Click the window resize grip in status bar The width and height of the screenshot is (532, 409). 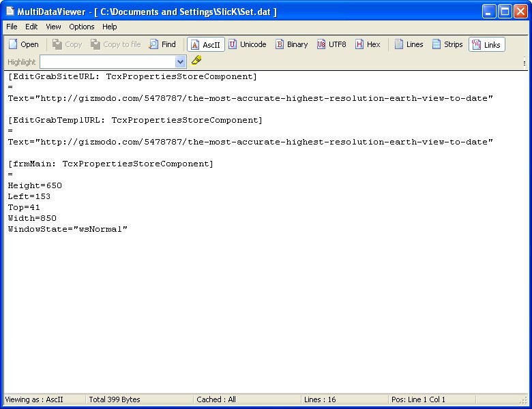[524, 401]
